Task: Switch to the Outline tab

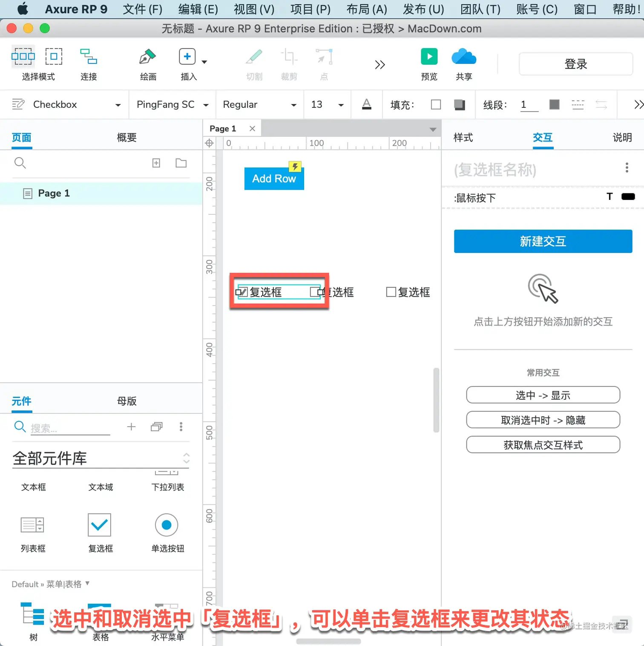Action: click(x=126, y=138)
